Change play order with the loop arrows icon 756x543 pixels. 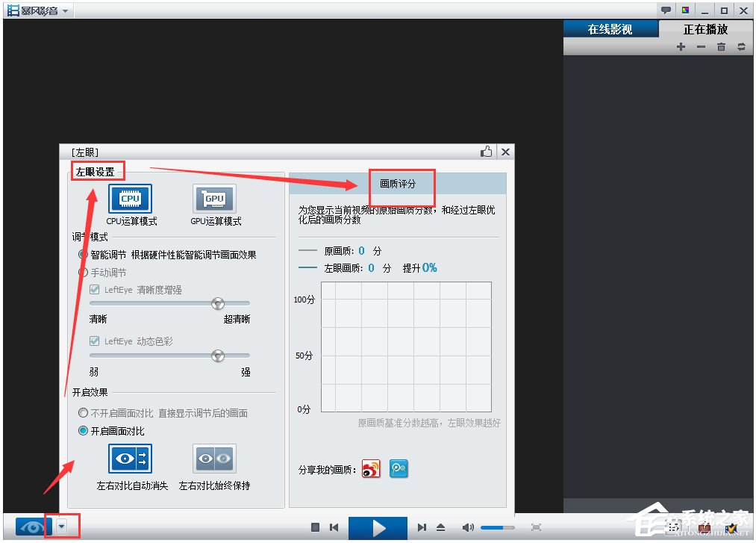742,47
